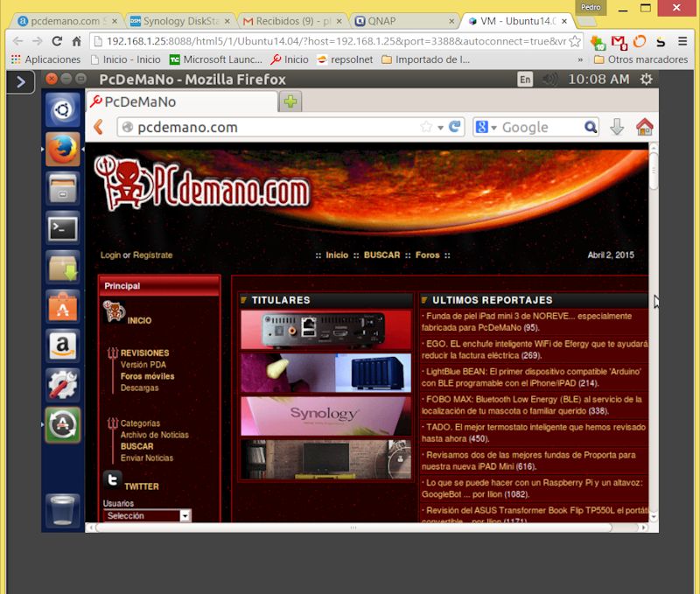Open Firefox URL history dropdown arrow

(x=441, y=128)
